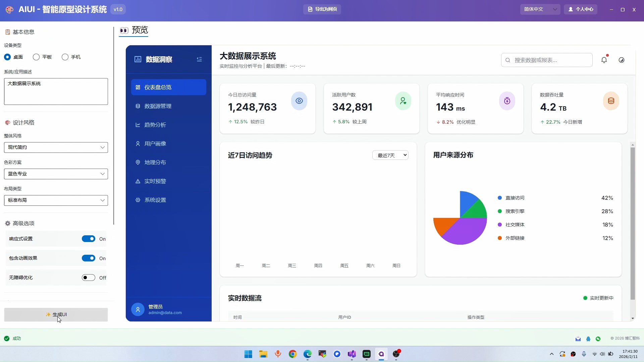The image size is (644, 362).
Task: Click the 导出为网页 button
Action: click(x=322, y=9)
